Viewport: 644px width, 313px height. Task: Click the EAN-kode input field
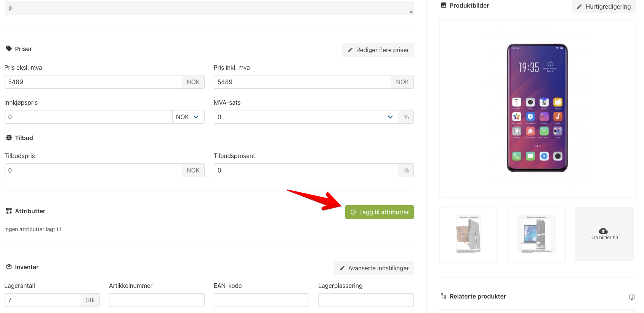tap(261, 300)
